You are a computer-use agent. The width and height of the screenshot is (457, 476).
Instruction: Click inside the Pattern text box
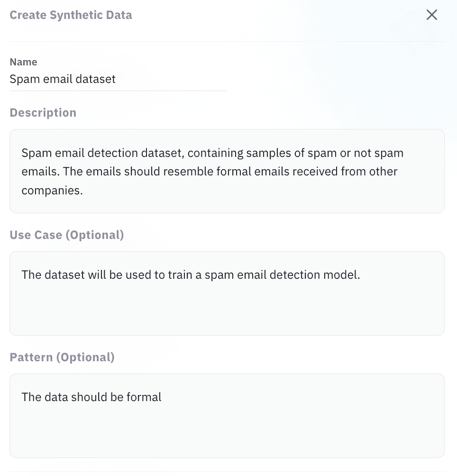click(x=227, y=416)
